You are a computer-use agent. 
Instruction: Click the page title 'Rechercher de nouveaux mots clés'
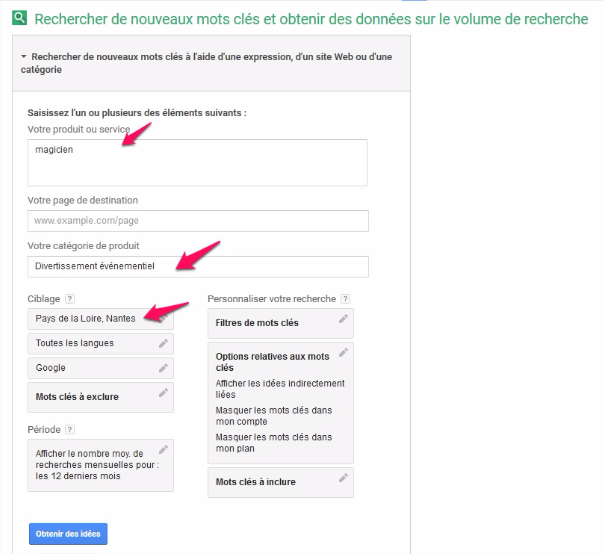(x=311, y=19)
